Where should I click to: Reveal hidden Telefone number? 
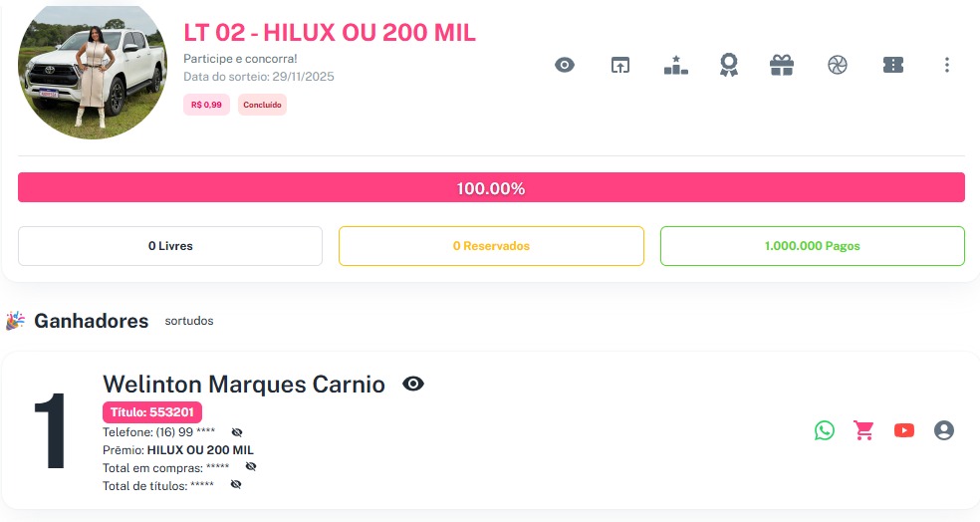[x=237, y=432]
